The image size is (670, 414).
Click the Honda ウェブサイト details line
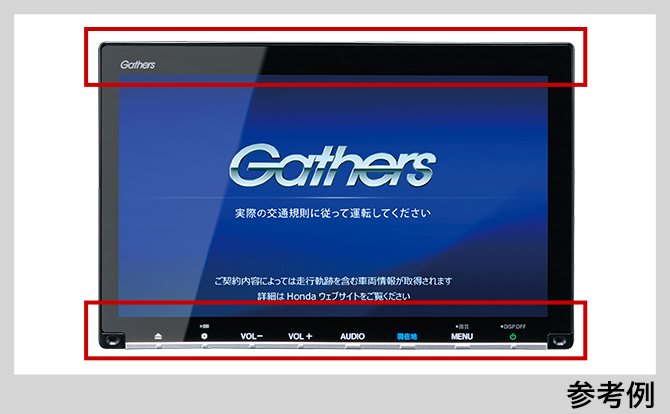click(x=333, y=297)
